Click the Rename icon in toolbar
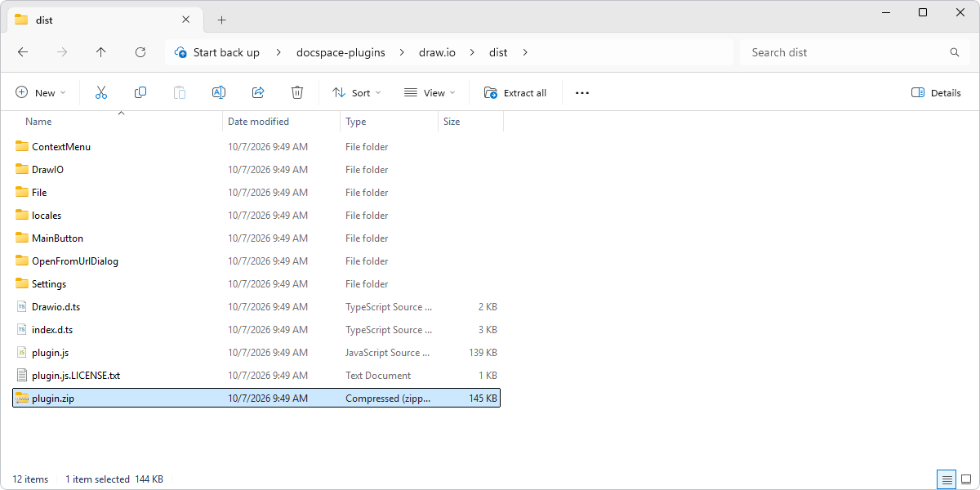The height and width of the screenshot is (490, 980). [219, 93]
